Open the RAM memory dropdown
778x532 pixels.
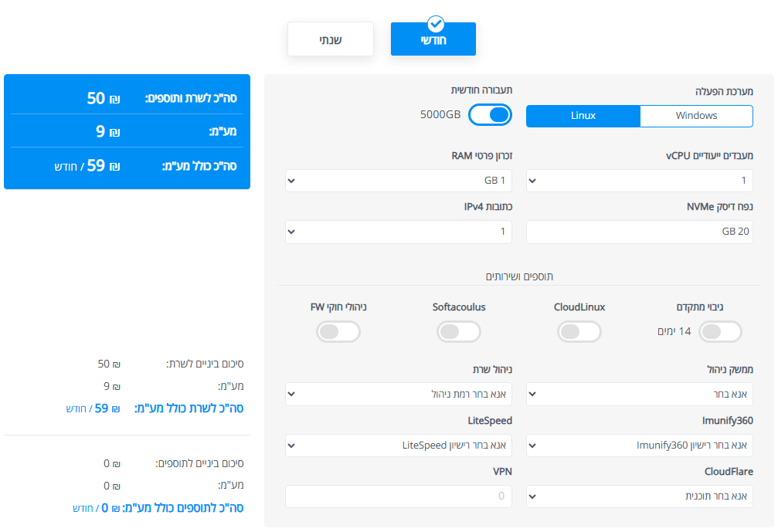(x=398, y=180)
